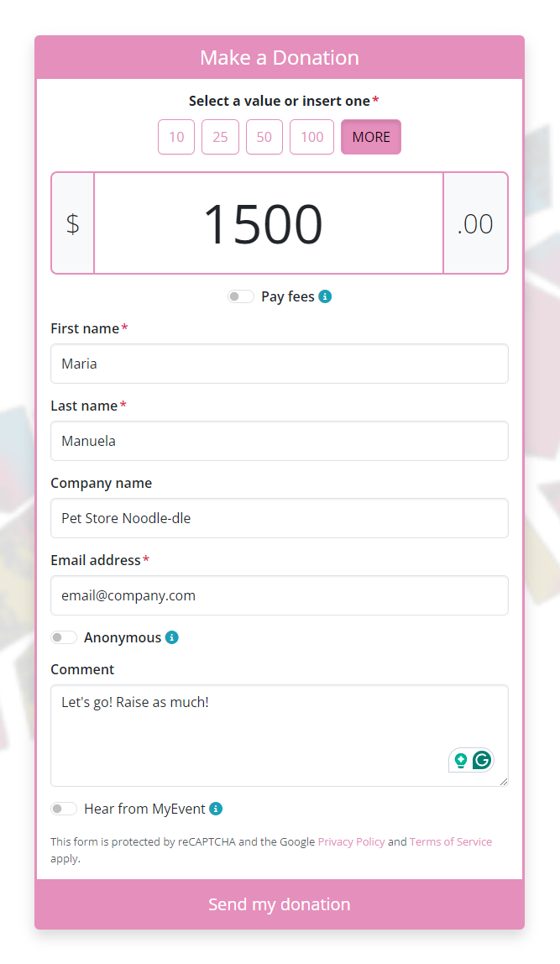This screenshot has height=964, width=560.
Task: Click the comment box resize handle
Action: (x=504, y=782)
